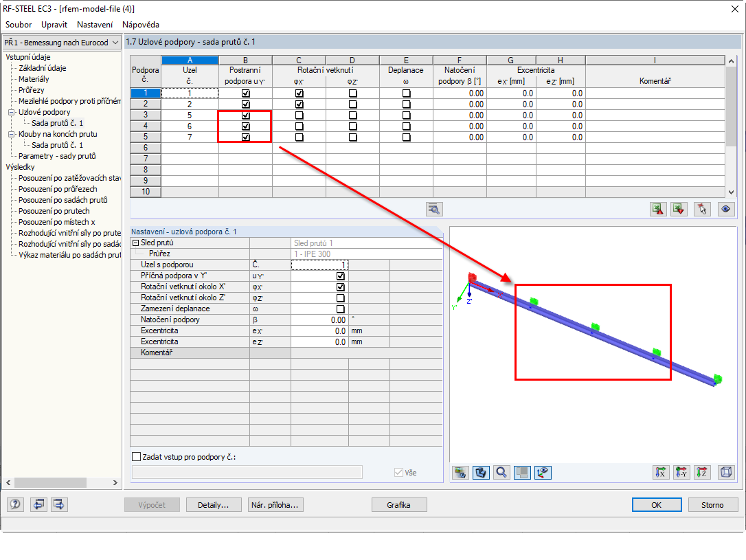Toggle rotational restraint φX' for support 2
Screen dimensions: 746x560
tap(299, 104)
